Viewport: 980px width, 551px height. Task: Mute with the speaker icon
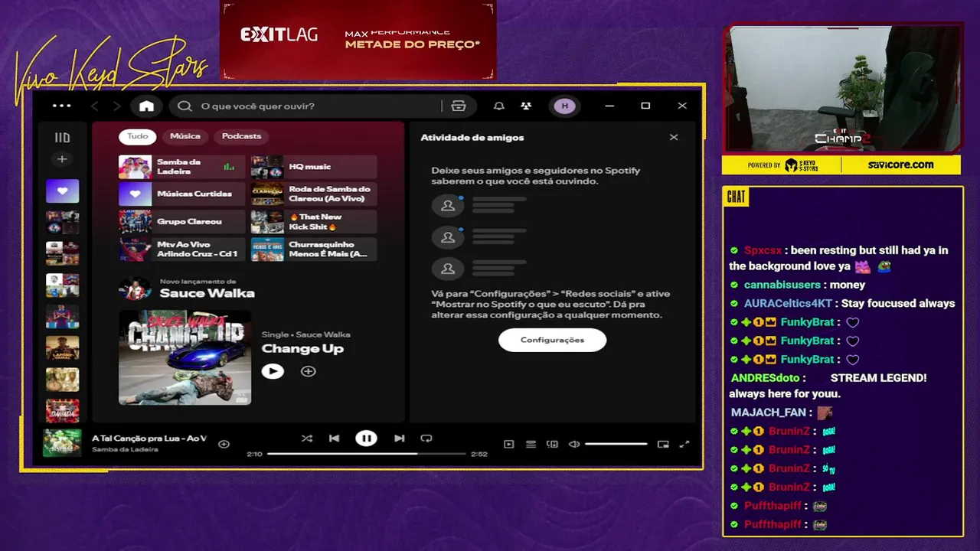(x=574, y=444)
